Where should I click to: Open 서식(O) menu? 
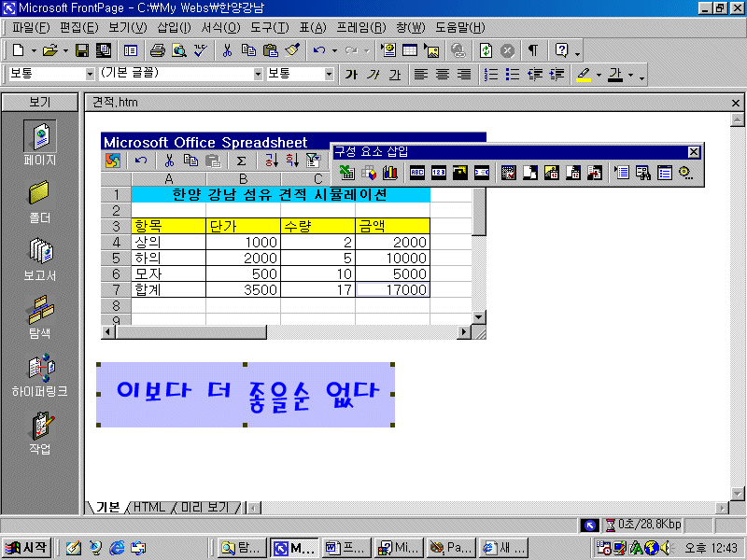[220, 28]
